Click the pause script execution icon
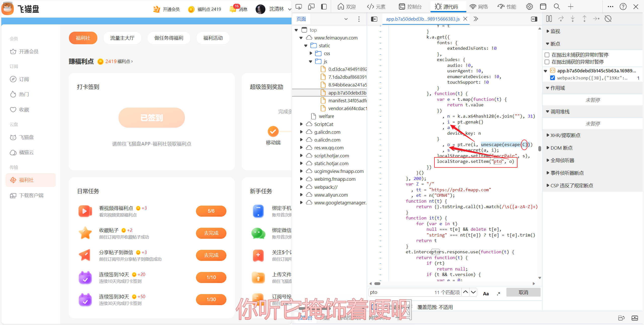The height and width of the screenshot is (325, 644). [549, 19]
